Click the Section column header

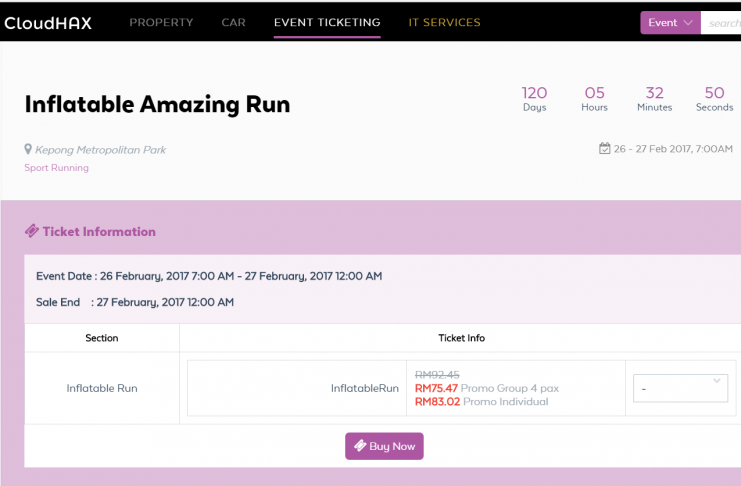pyautogui.click(x=102, y=338)
